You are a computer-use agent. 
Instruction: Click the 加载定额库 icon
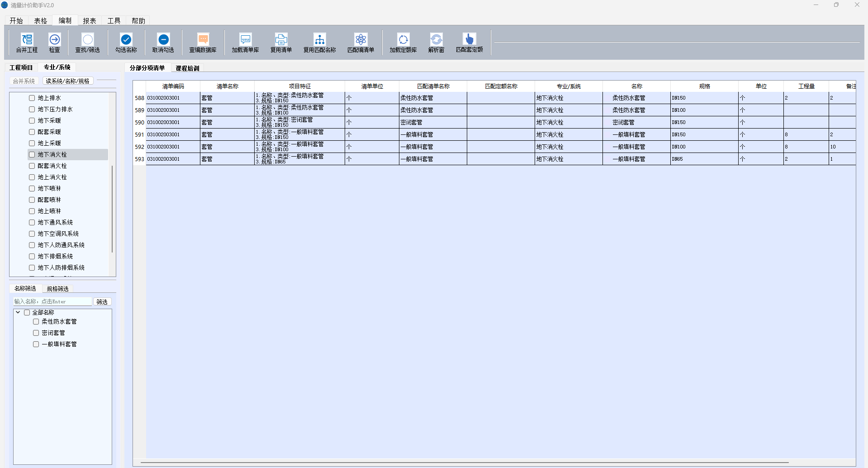click(x=403, y=39)
